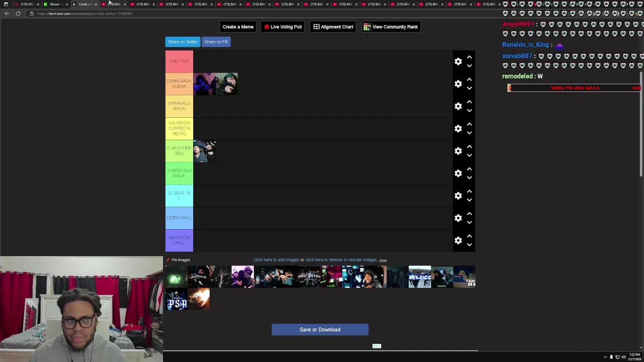Close the Stream browser tab
Screen dimensions: 644x362
click(x=66, y=4)
